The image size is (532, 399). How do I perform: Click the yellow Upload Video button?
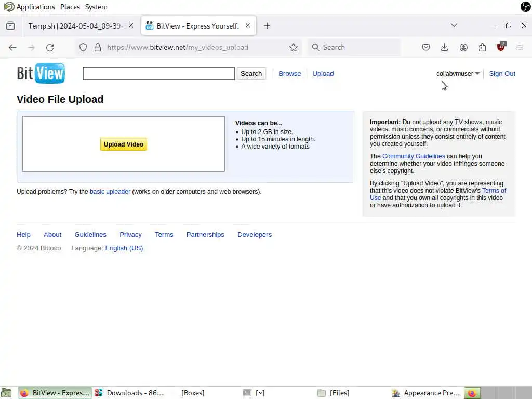tap(124, 144)
